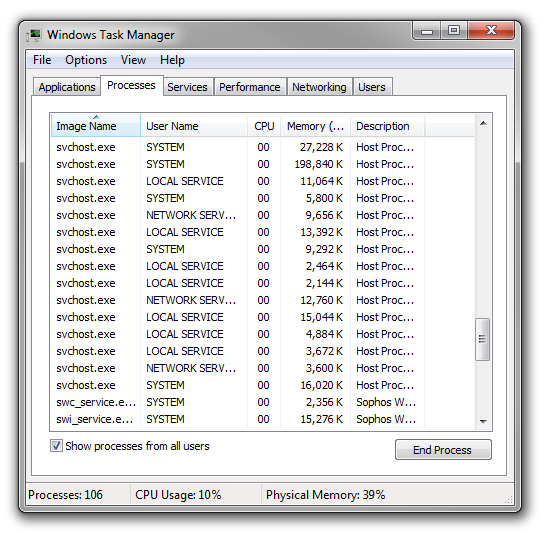The height and width of the screenshot is (536, 543).
Task: Switch to the Services tab
Action: pos(187,87)
